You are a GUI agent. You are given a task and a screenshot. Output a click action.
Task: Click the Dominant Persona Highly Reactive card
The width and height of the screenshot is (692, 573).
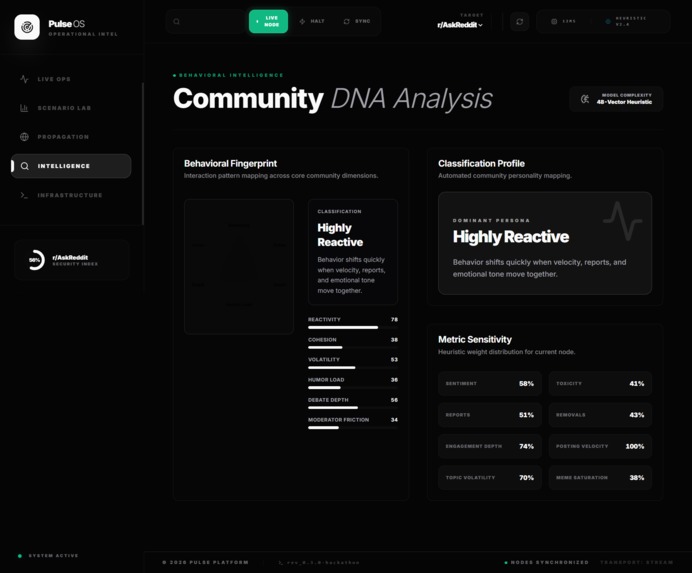[545, 243]
